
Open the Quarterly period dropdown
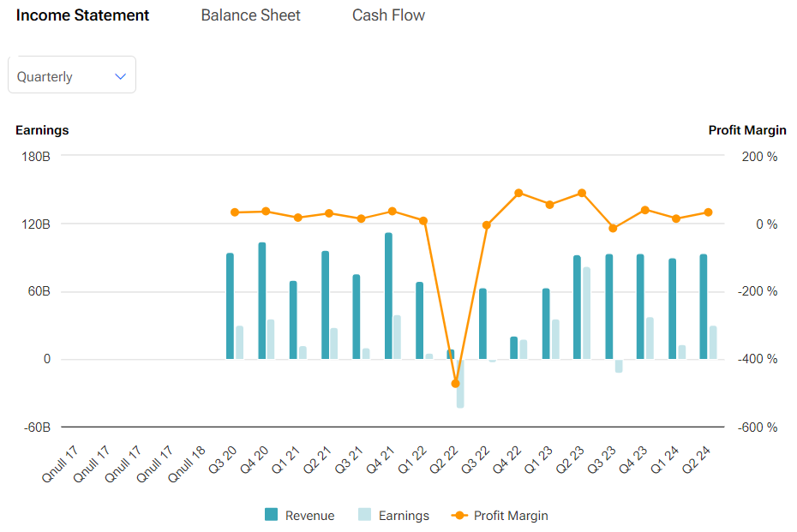pos(72,75)
